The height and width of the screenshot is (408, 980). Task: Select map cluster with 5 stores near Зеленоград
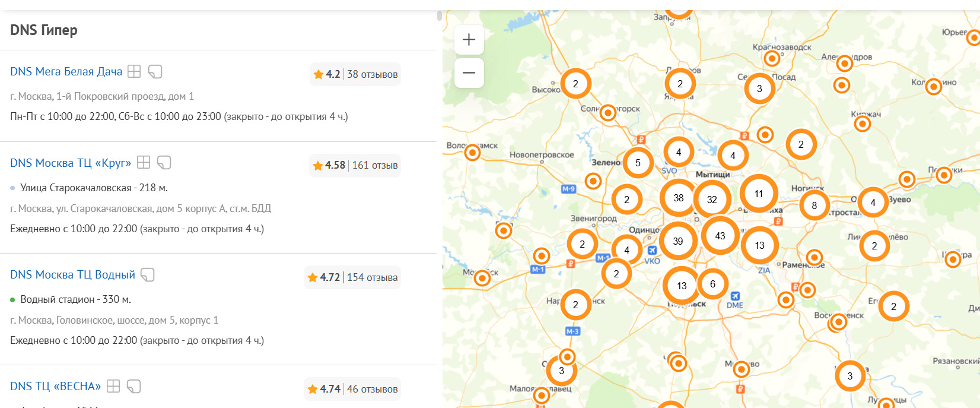[x=638, y=163]
